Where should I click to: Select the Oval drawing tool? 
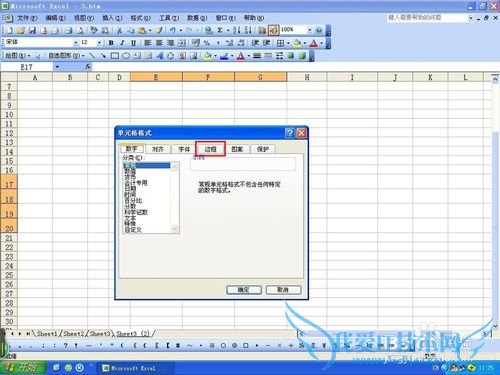[x=126, y=56]
